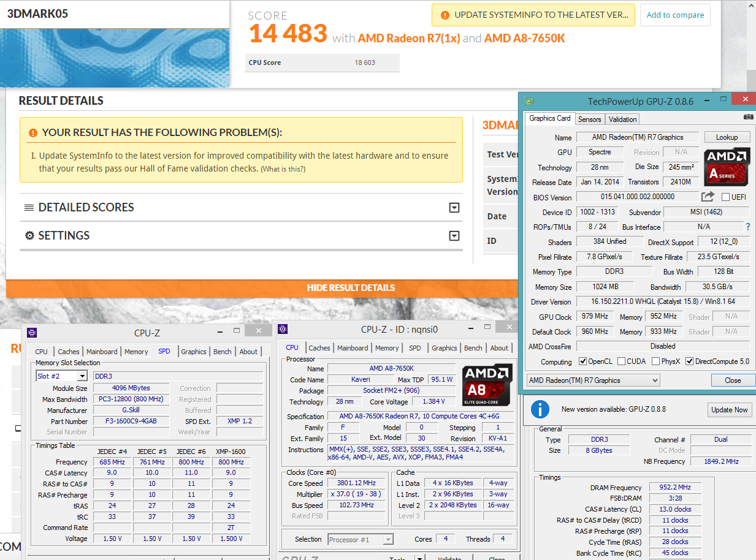756x560 pixels.
Task: Open GPU-Z graphics card selector dropdown
Action: (x=655, y=380)
